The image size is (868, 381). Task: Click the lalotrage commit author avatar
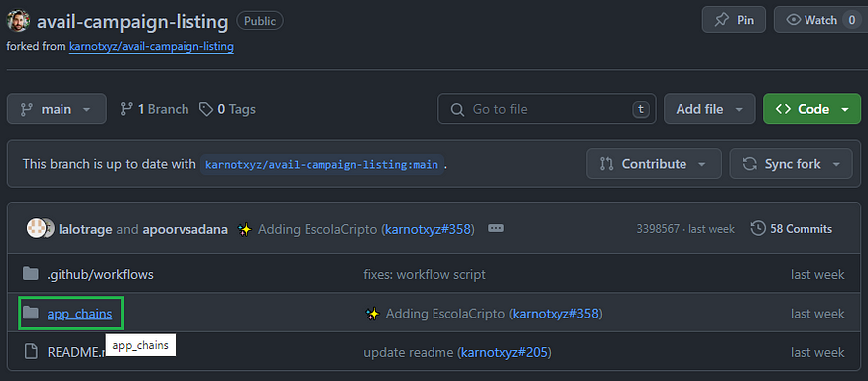point(36,228)
